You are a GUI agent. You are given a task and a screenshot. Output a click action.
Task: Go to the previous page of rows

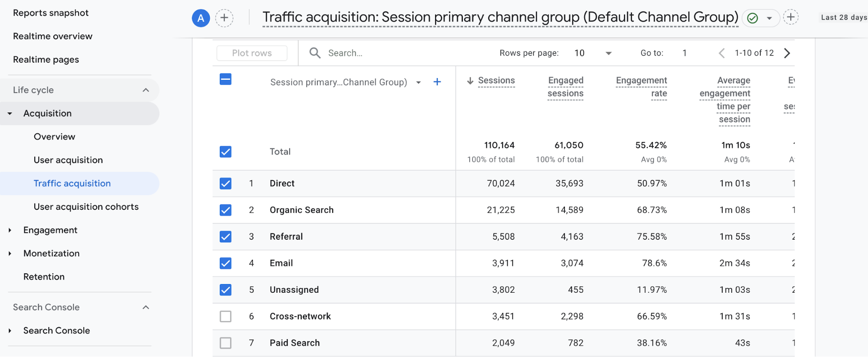pos(722,53)
